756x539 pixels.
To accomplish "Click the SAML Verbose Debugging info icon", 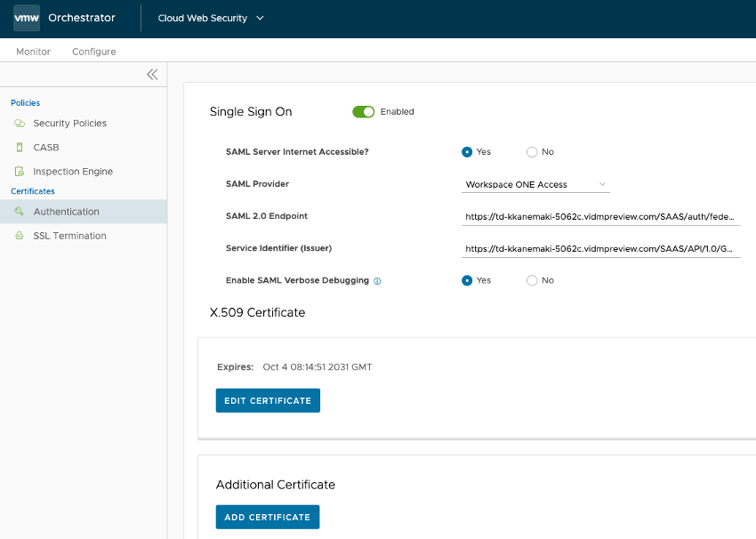I will (x=377, y=281).
